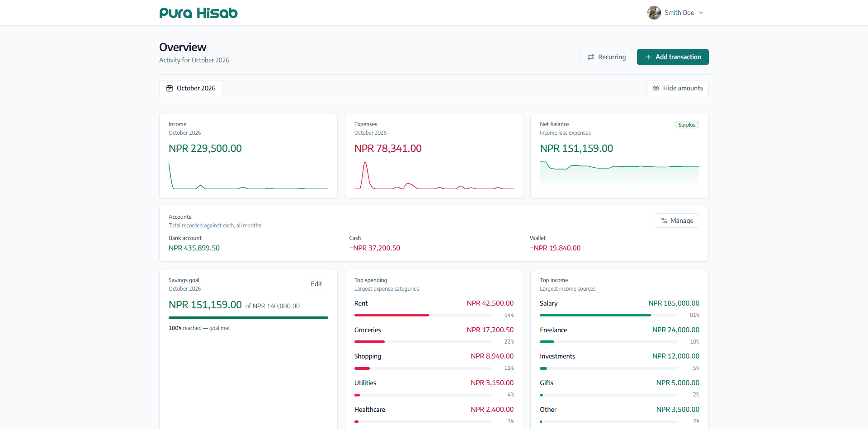
Task: Click the calendar icon beside October 2026
Action: [170, 88]
